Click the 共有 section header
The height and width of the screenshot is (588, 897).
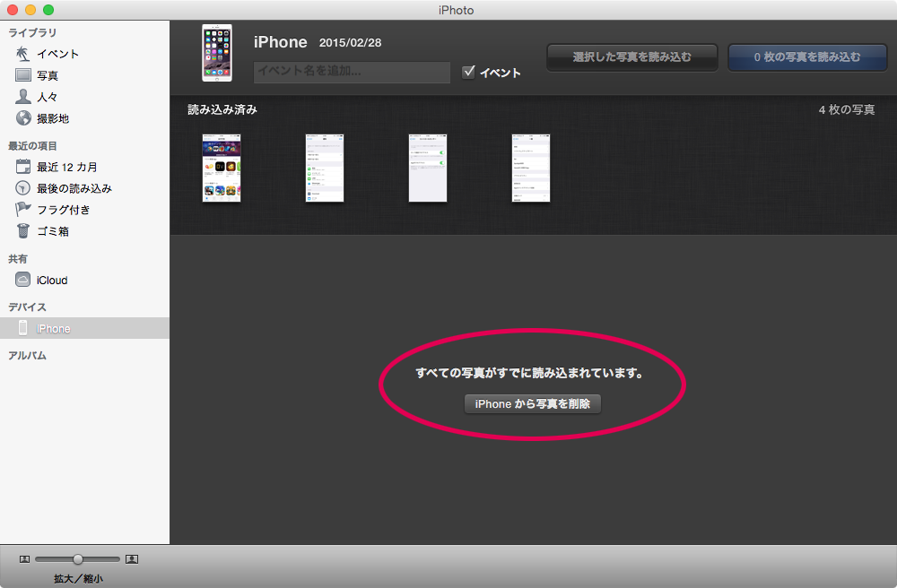(x=18, y=259)
